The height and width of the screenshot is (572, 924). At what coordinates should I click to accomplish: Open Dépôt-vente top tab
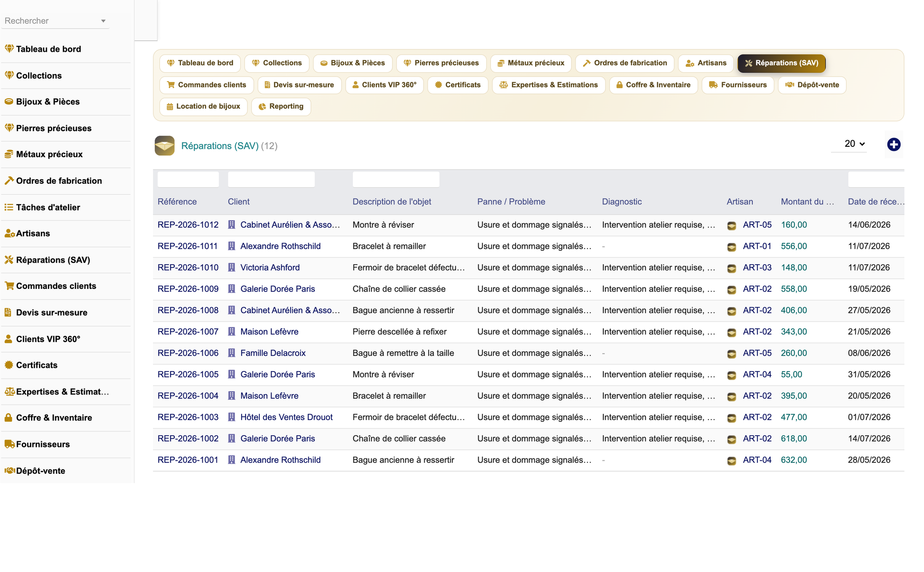click(812, 85)
